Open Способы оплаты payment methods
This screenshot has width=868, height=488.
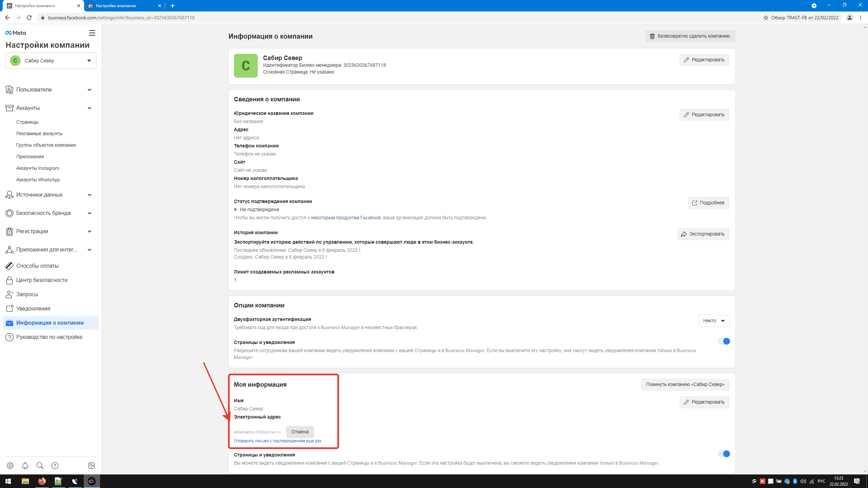pyautogui.click(x=51, y=266)
